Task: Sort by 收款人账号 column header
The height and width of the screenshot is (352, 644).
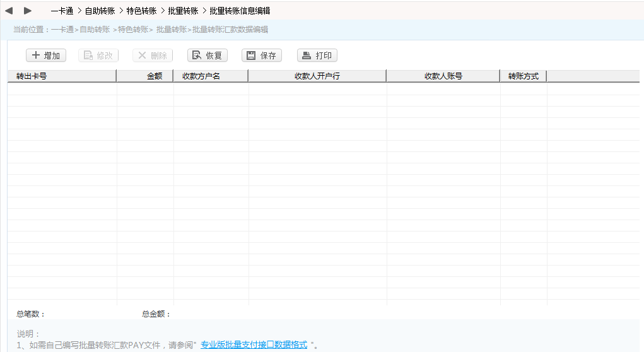Action: click(x=443, y=76)
